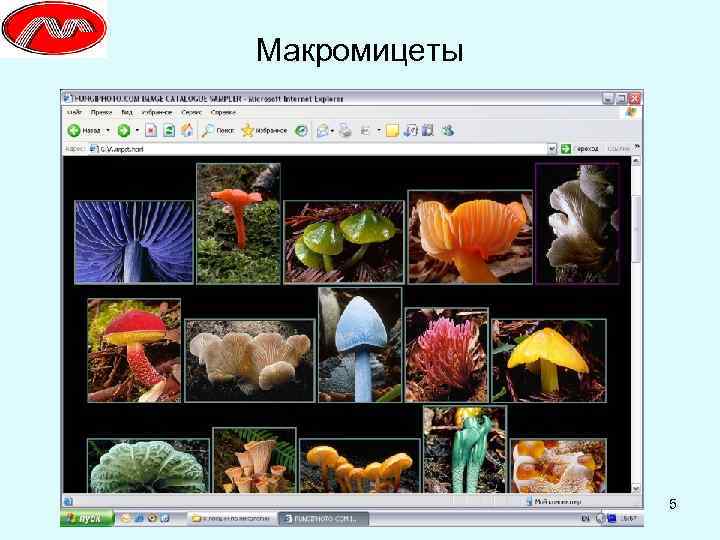The image size is (720, 540).
Task: Open the red-capped bolete thumbnail
Action: 134,350
